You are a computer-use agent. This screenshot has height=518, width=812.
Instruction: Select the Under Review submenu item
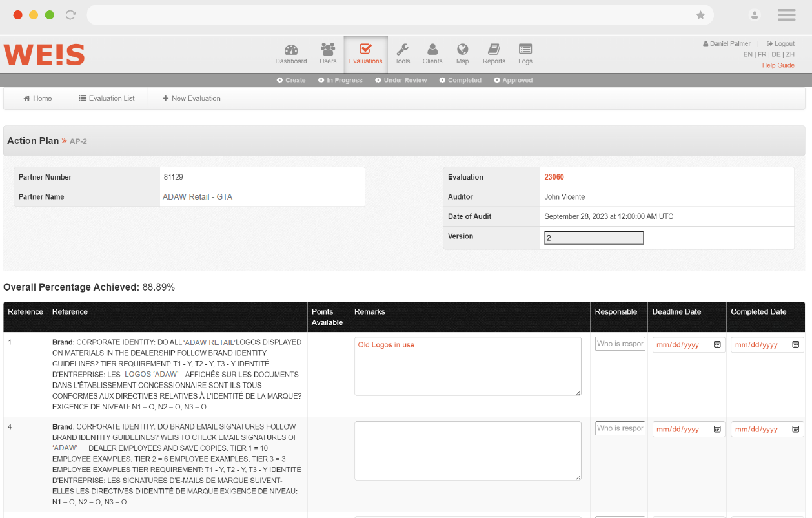(x=401, y=80)
